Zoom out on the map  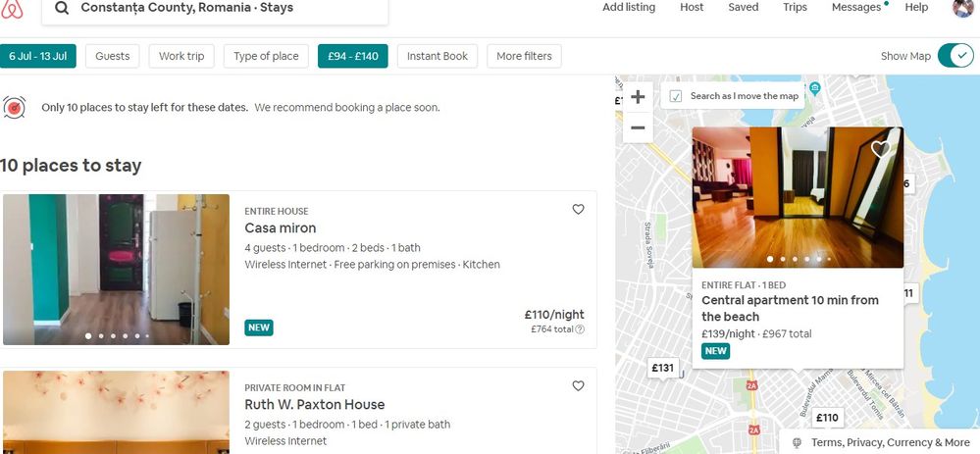[638, 127]
